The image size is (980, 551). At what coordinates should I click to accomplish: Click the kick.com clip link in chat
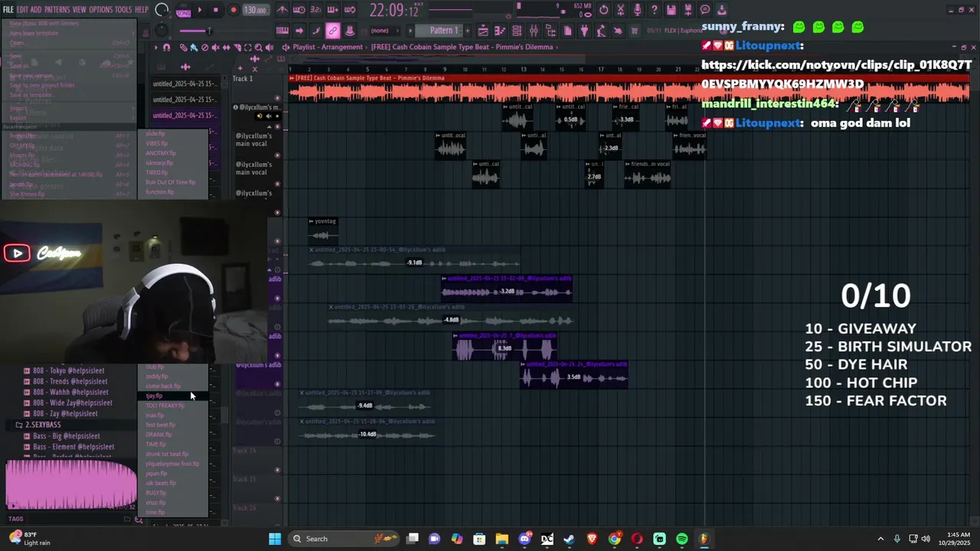tap(836, 74)
